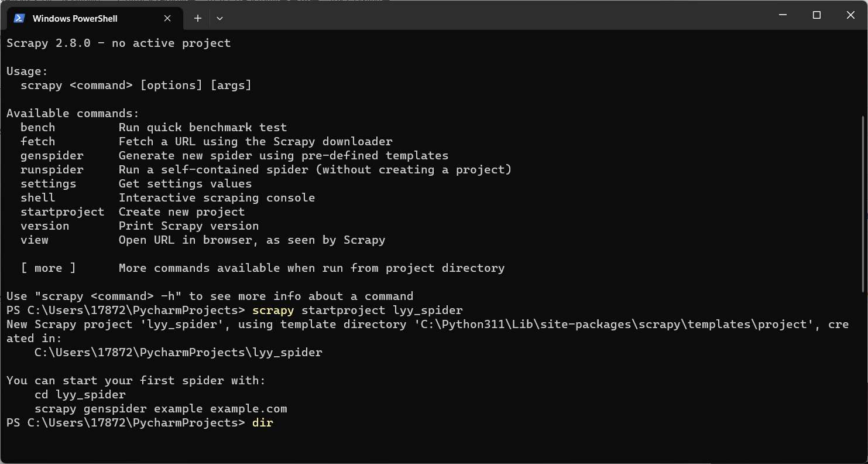This screenshot has height=464, width=868.
Task: Click the 'Scrapy 2.8.0 - no active project' header
Action: pos(119,43)
